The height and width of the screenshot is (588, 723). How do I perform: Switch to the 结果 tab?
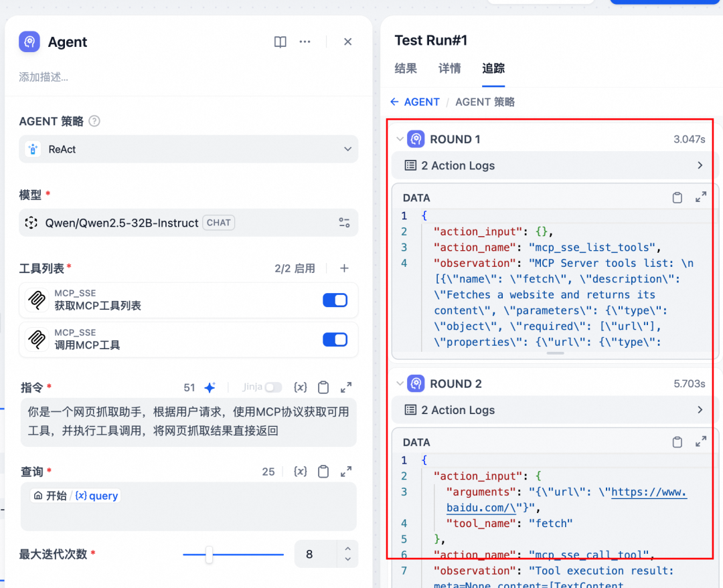tap(406, 69)
